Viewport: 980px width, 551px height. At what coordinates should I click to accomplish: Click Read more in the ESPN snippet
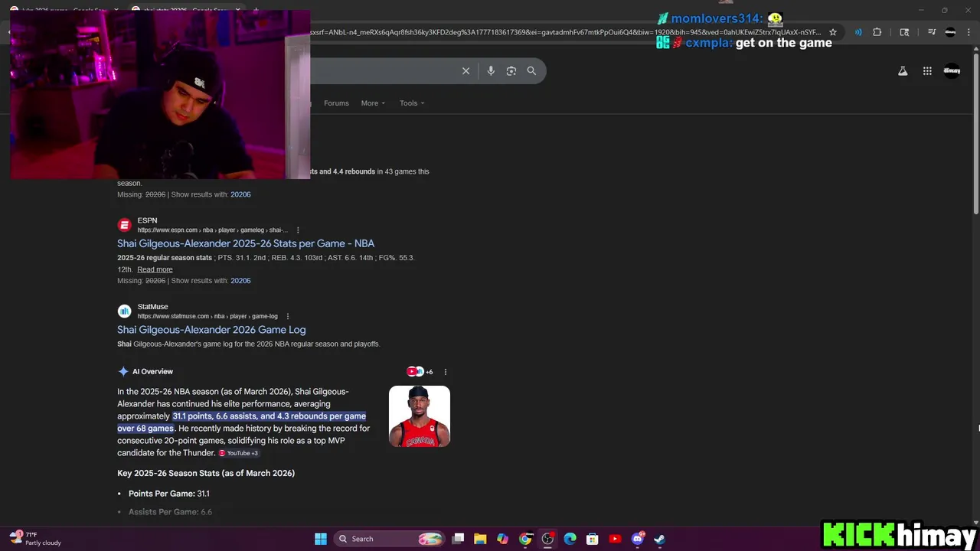(x=155, y=269)
